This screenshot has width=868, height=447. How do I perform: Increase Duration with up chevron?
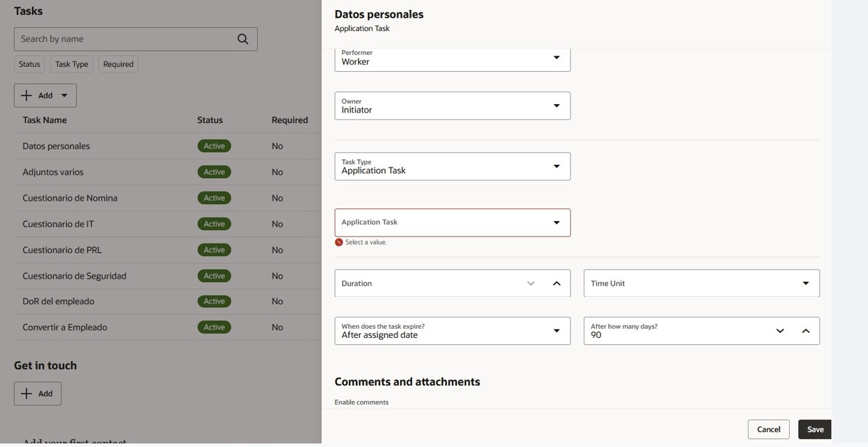pos(557,283)
